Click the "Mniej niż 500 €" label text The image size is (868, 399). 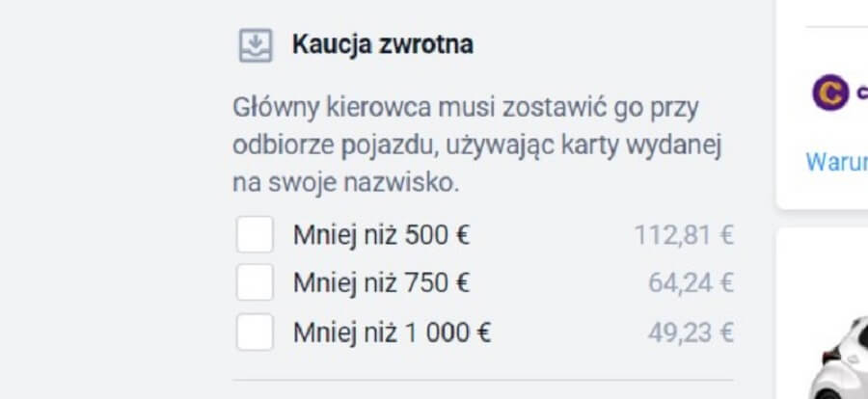coord(382,234)
